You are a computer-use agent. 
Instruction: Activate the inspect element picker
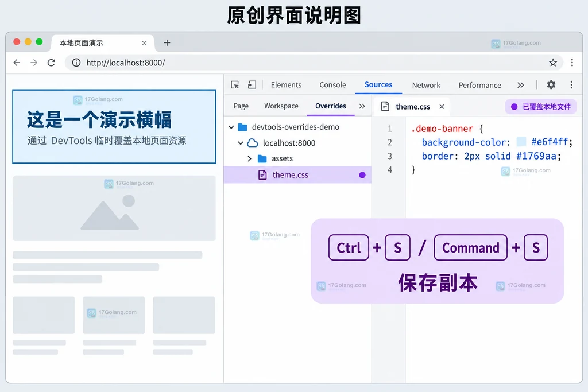235,85
